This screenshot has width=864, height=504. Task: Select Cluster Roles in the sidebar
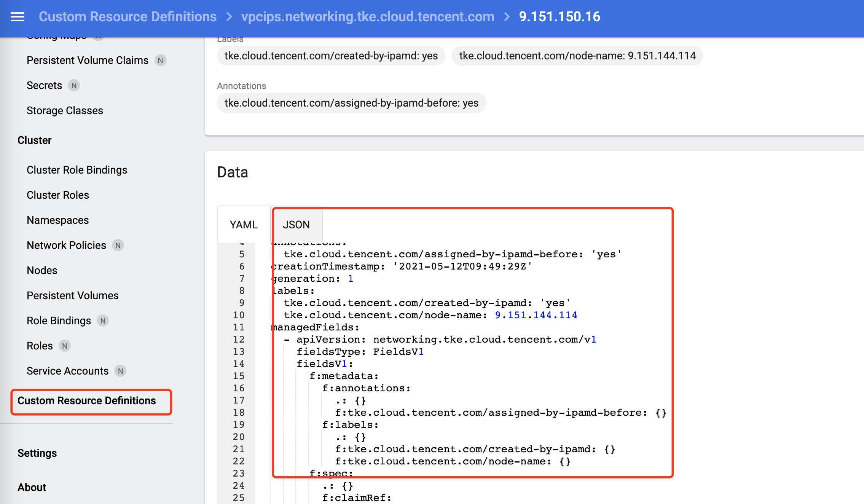click(x=57, y=195)
